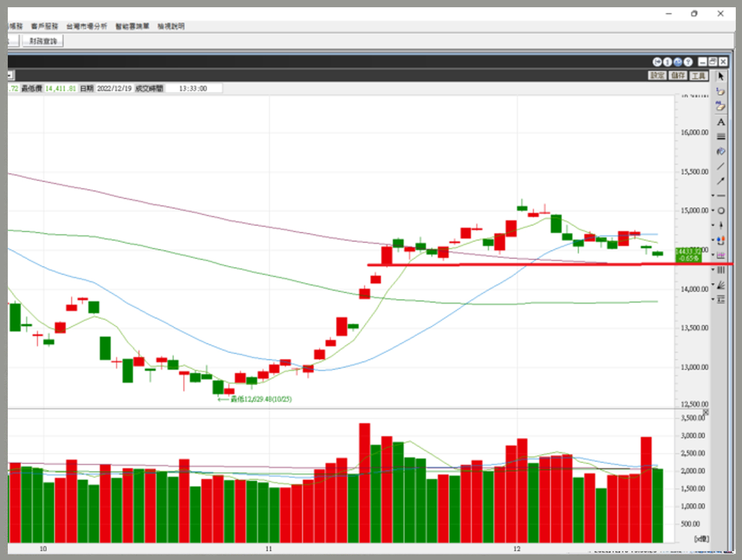The image size is (742, 560).
Task: Expand the fan lines tool options arrow
Action: [x=713, y=284]
